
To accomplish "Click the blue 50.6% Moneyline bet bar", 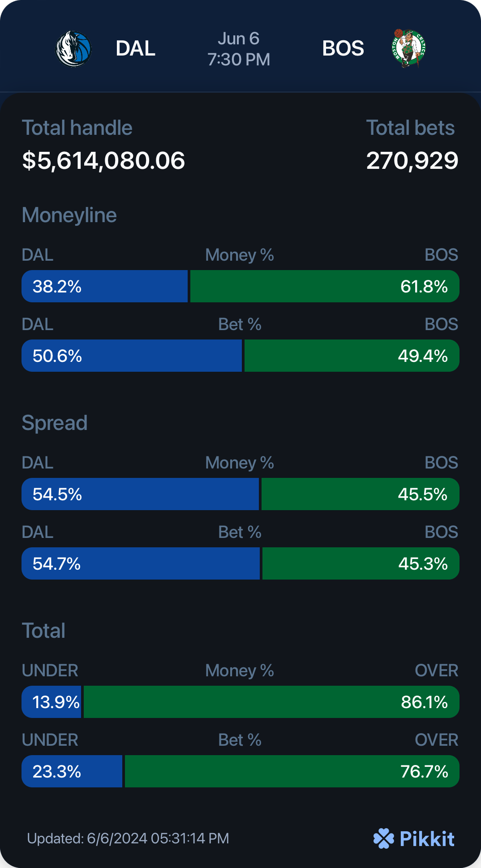I will tap(132, 356).
